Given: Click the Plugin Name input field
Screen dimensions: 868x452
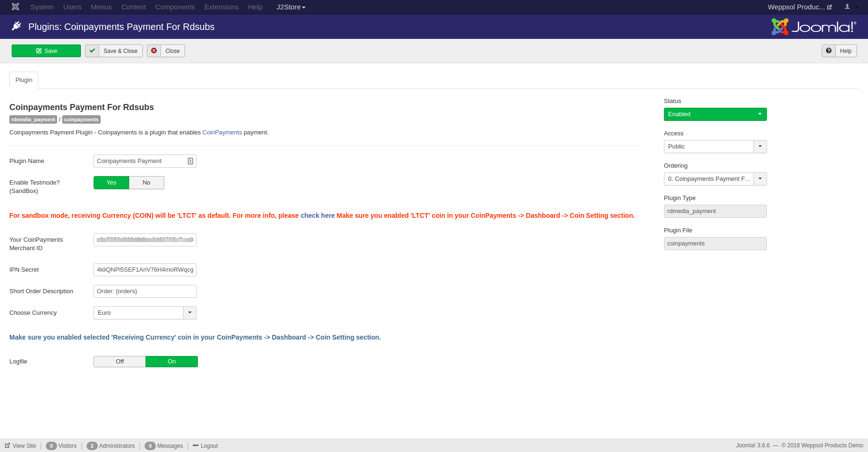Looking at the screenshot, I should (145, 161).
